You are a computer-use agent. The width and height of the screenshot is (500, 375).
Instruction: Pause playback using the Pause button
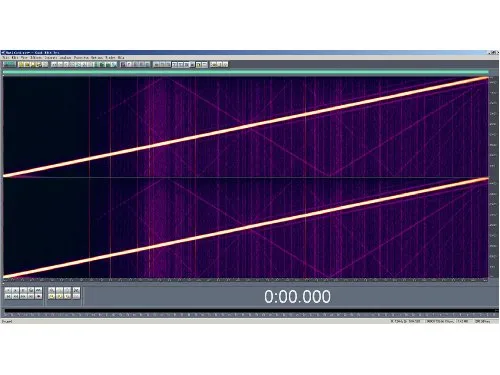tap(23, 290)
